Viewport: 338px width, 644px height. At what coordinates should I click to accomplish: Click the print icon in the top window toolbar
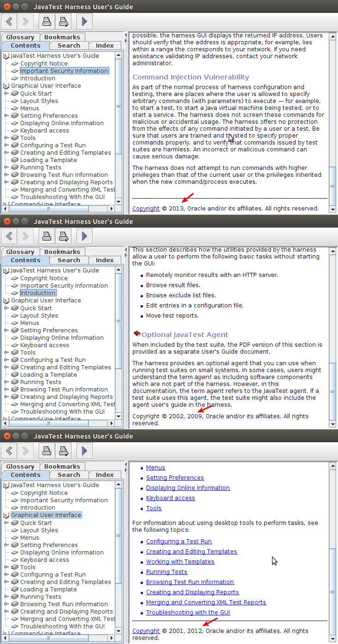[46, 21]
